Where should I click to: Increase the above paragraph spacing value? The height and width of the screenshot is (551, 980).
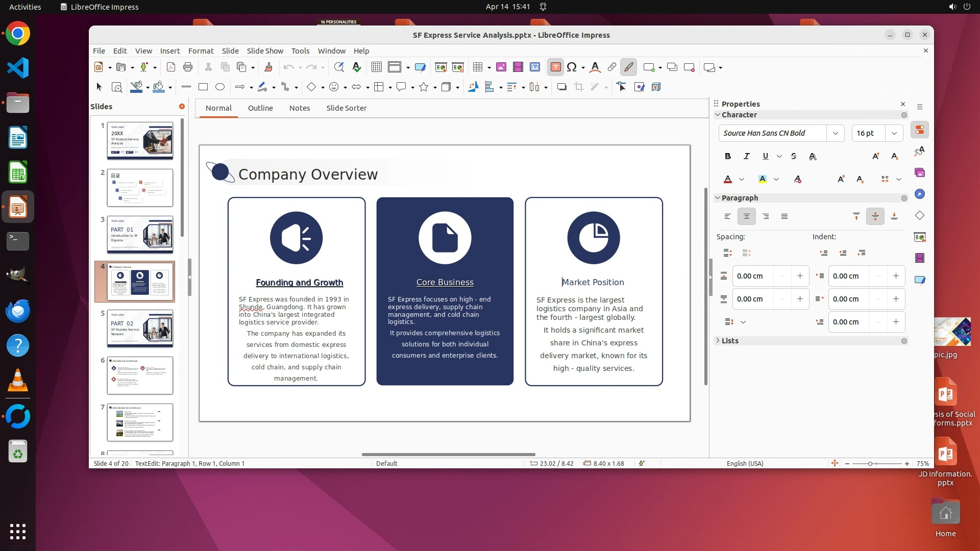[800, 276]
